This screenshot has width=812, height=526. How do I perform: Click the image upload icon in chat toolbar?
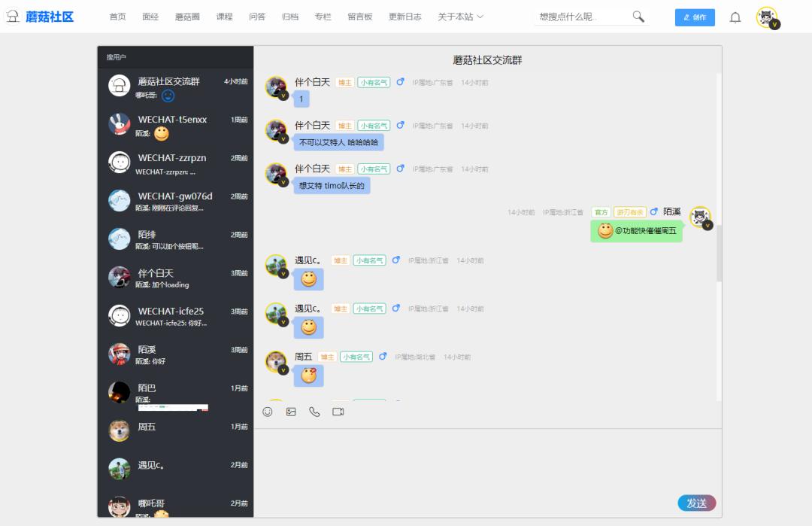(291, 412)
